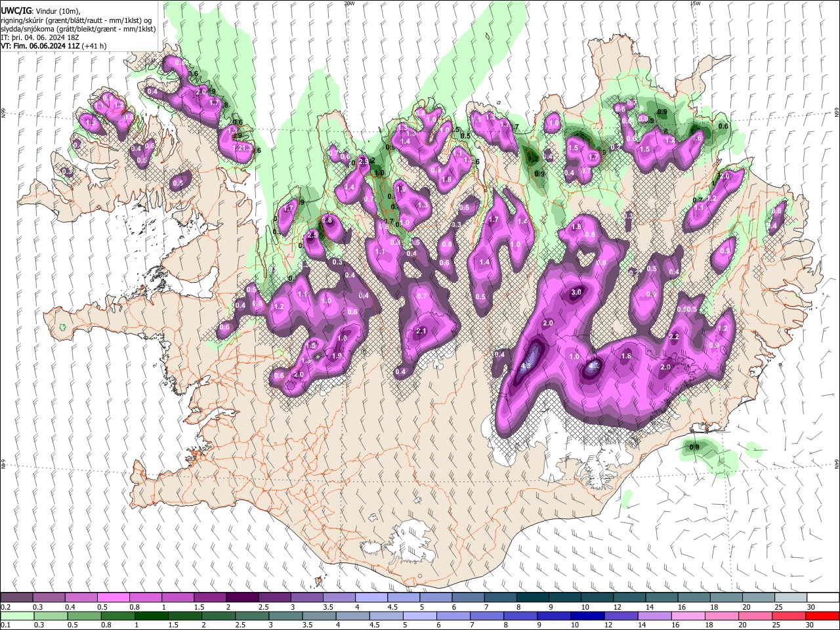Select dark purple upper swatch between 2 and 2.5

[242, 597]
